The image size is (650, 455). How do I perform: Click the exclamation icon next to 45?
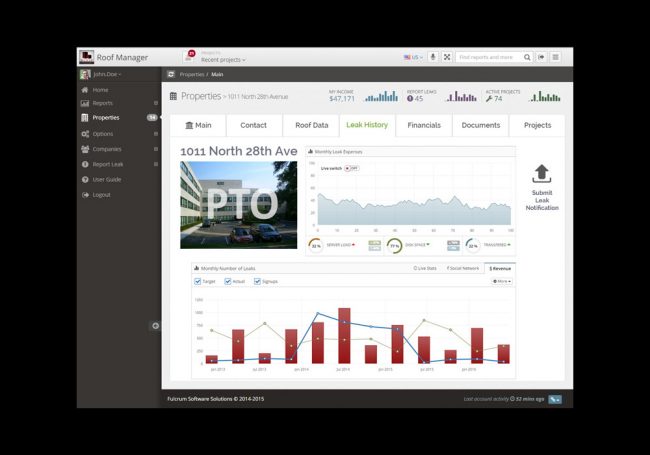tap(410, 99)
